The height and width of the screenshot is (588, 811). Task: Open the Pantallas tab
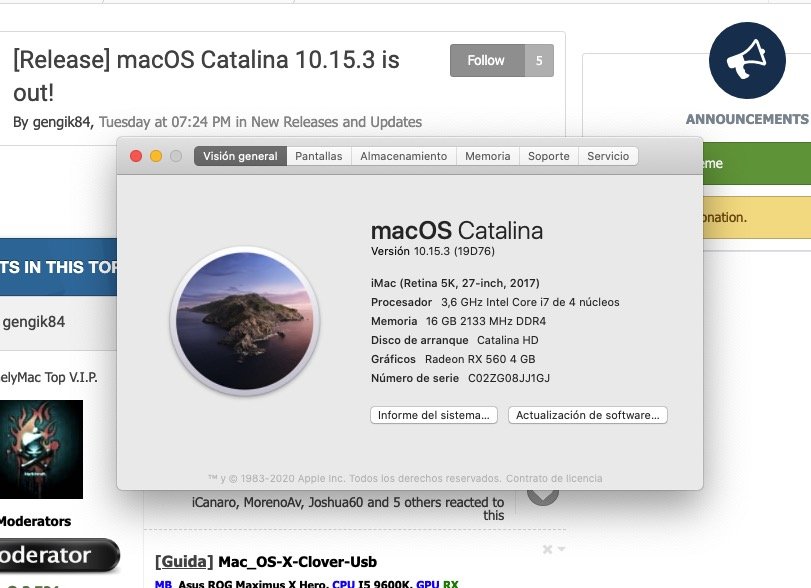point(319,156)
